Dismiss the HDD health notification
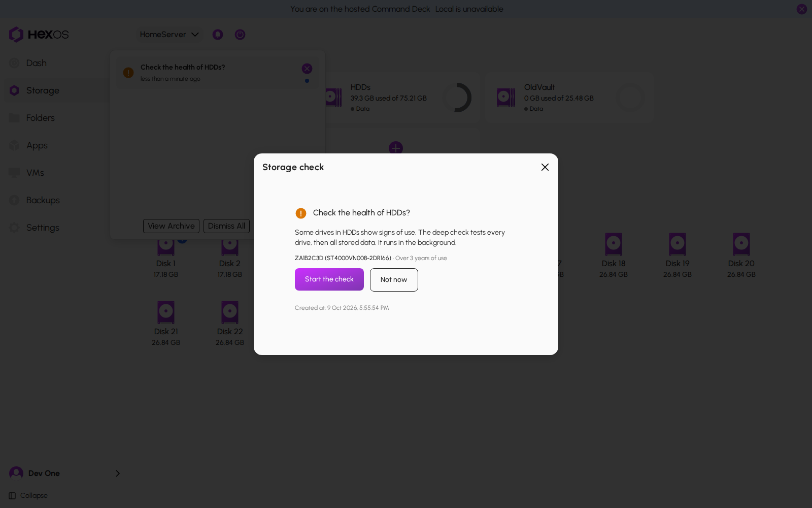This screenshot has height=508, width=812. [x=307, y=69]
